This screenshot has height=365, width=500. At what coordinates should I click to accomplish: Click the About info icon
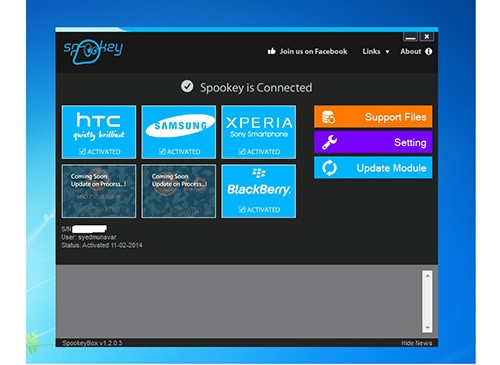tap(429, 51)
